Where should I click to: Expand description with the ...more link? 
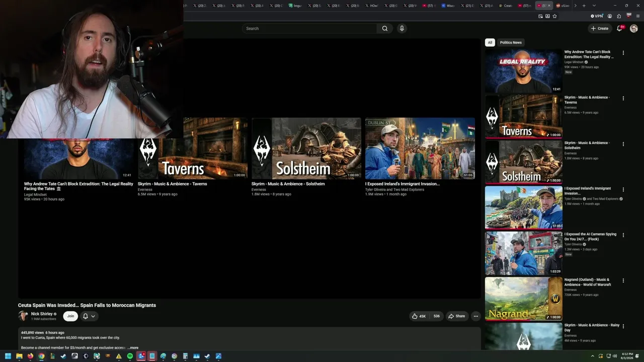tap(133, 348)
